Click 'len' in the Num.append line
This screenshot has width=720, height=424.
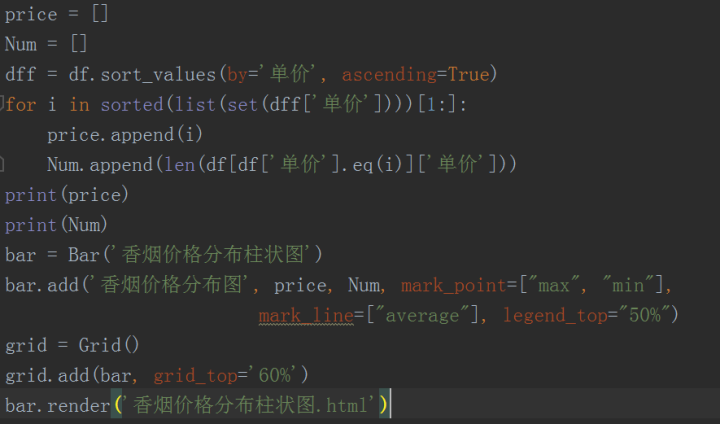tap(179, 165)
